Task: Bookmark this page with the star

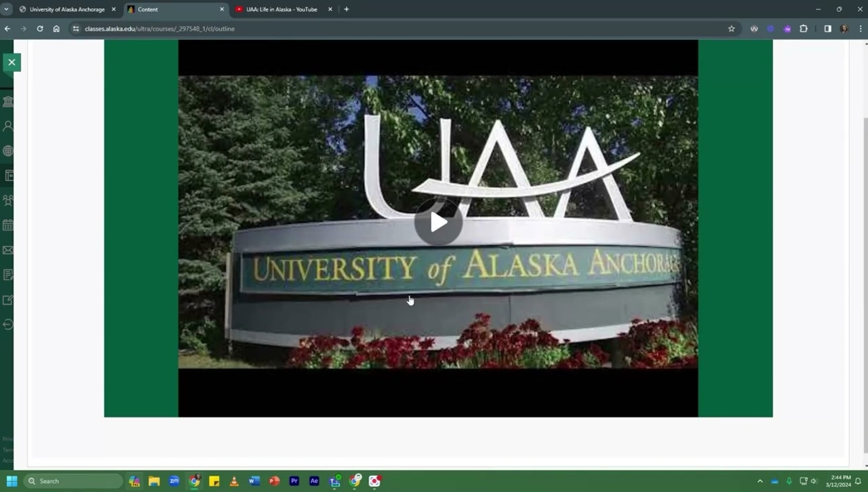Action: point(731,29)
